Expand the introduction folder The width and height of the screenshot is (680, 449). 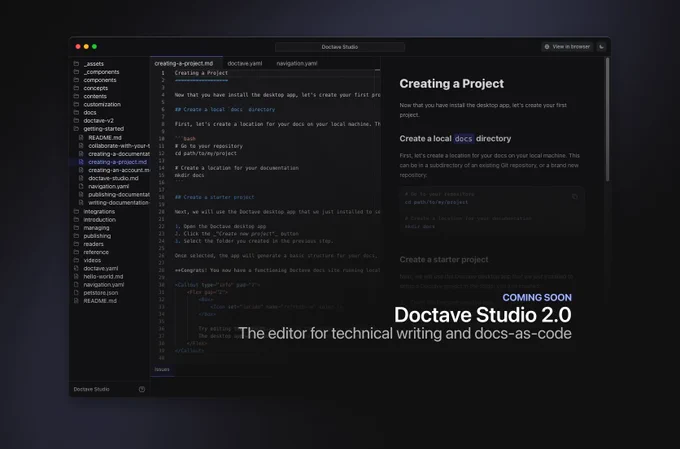pos(99,220)
